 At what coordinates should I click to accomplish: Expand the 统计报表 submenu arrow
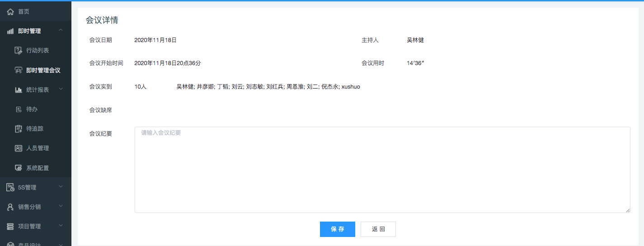pos(61,89)
